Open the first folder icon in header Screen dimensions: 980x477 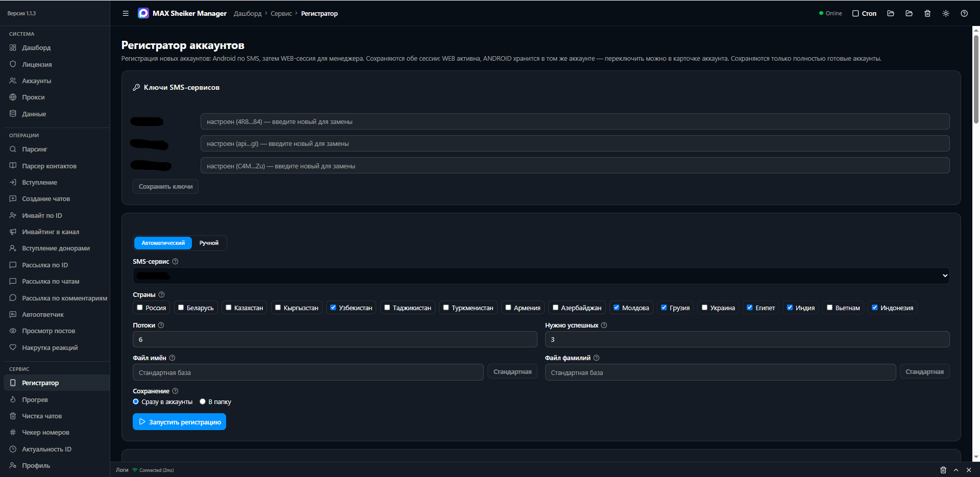click(x=891, y=13)
